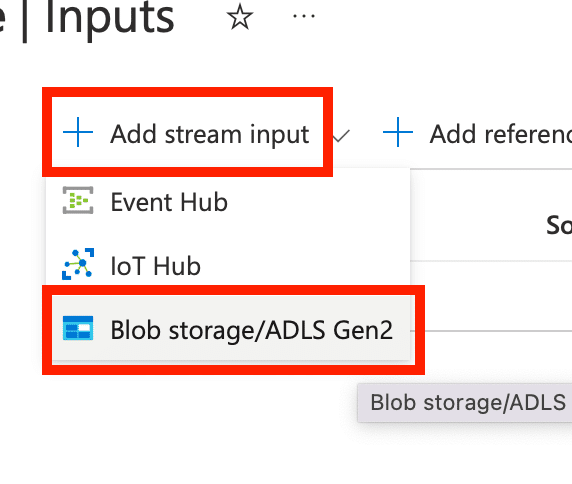Choose the IoT Hub menu entry
Image resolution: width=572 pixels, height=484 pixels.
coord(228,265)
